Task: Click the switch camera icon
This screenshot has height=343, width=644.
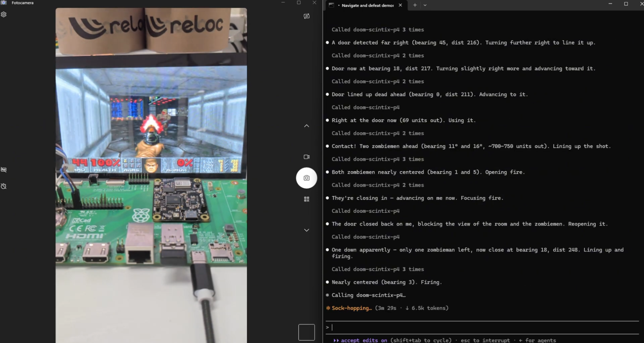Action: (307, 16)
